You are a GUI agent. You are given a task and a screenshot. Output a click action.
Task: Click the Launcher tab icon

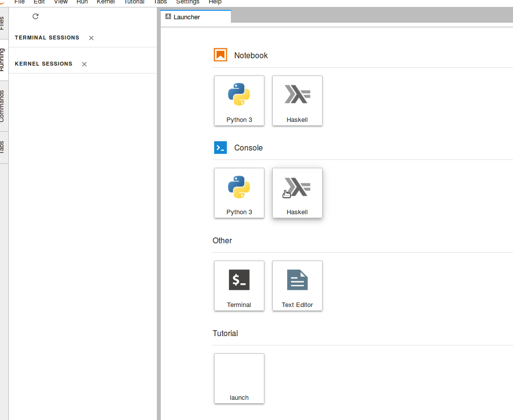(168, 16)
